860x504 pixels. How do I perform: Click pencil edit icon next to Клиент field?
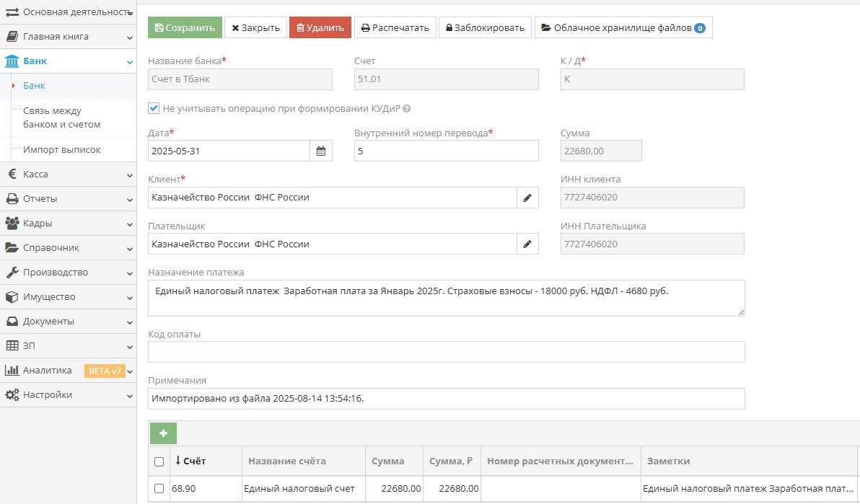(x=527, y=198)
